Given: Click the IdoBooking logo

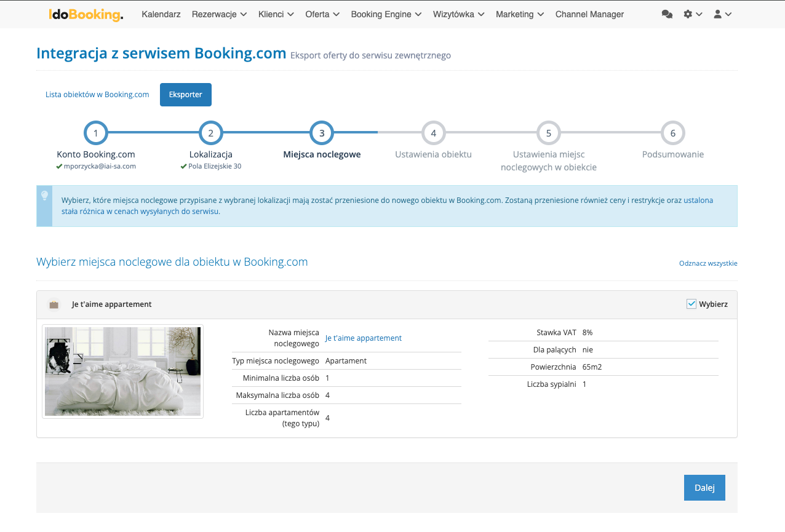Looking at the screenshot, I should click(86, 14).
